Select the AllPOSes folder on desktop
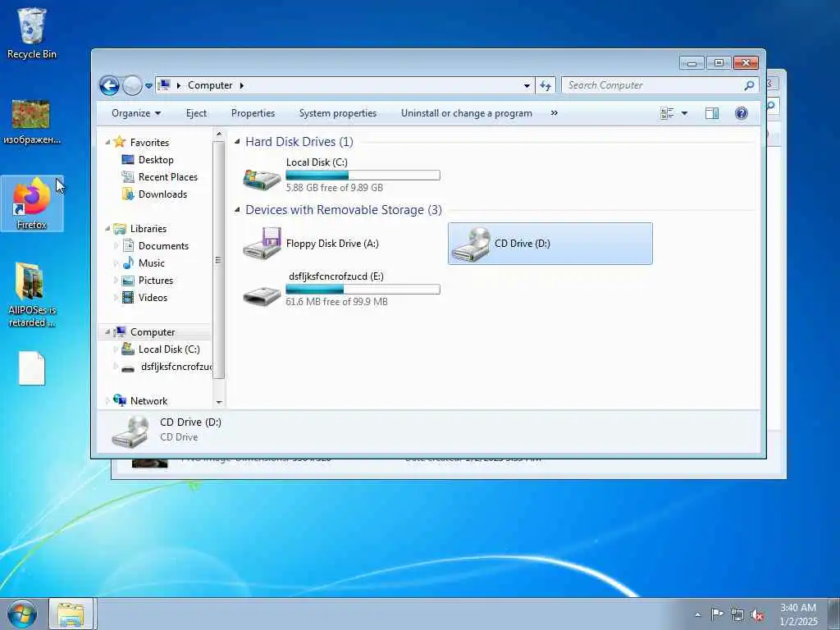Viewport: 840px width, 630px height. 32,294
